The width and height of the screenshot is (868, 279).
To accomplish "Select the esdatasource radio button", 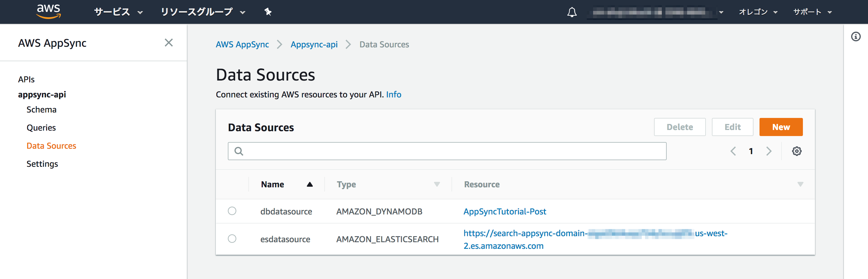I will [x=232, y=239].
